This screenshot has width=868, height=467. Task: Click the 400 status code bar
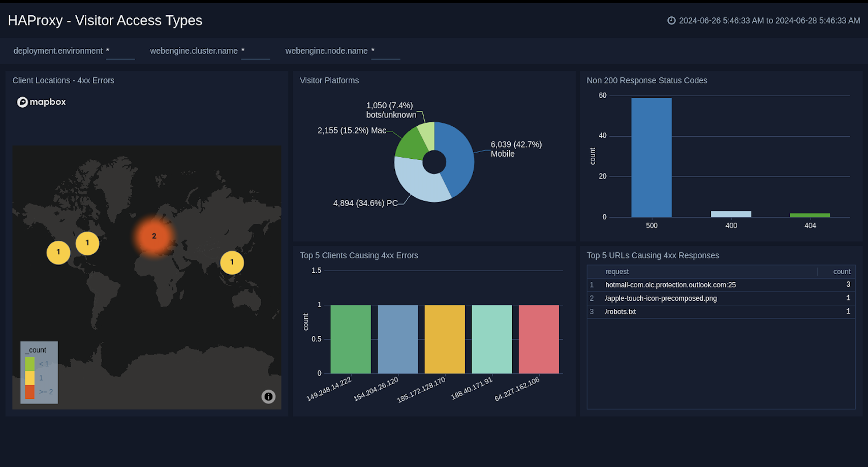click(x=731, y=214)
